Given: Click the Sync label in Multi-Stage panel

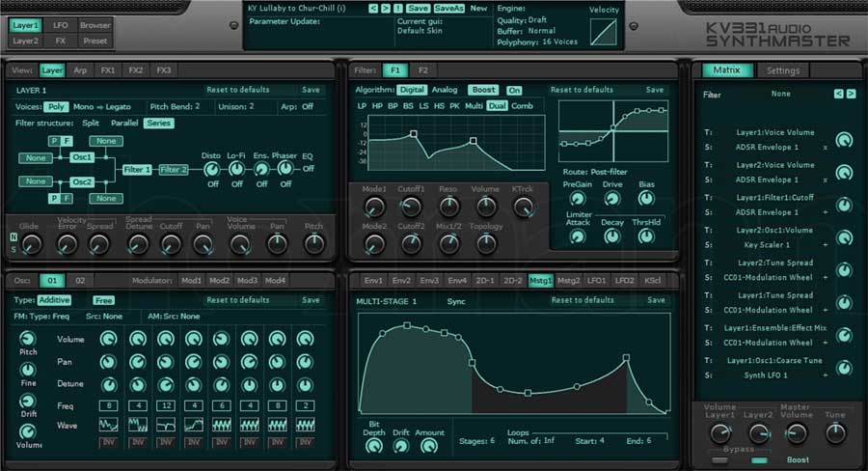Looking at the screenshot, I should (x=456, y=301).
